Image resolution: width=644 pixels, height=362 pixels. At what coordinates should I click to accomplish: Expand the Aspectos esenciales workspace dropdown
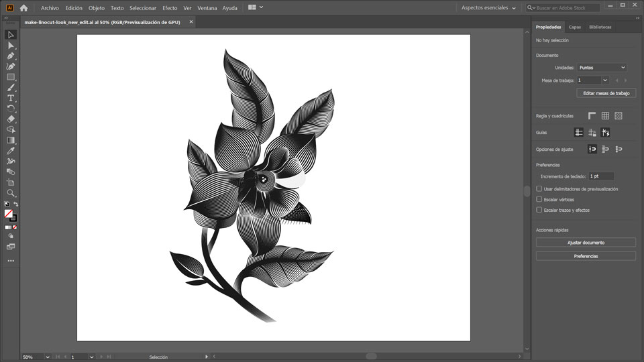coord(489,8)
